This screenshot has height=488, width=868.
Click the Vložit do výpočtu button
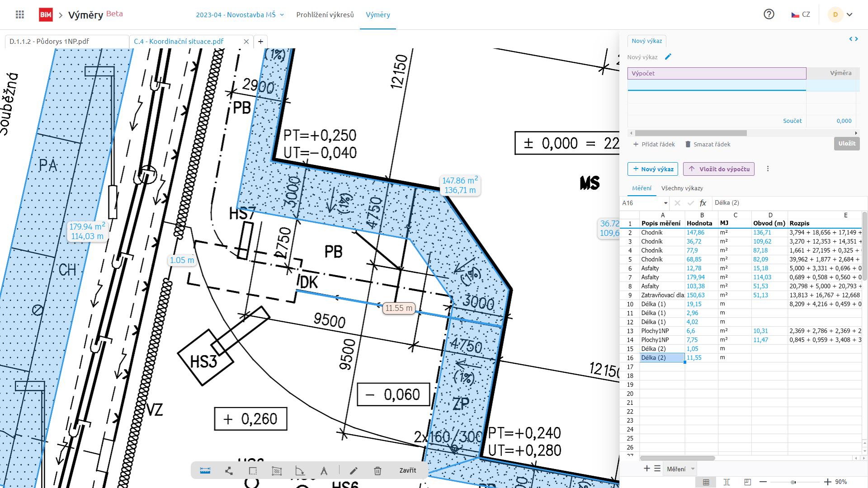coord(718,169)
